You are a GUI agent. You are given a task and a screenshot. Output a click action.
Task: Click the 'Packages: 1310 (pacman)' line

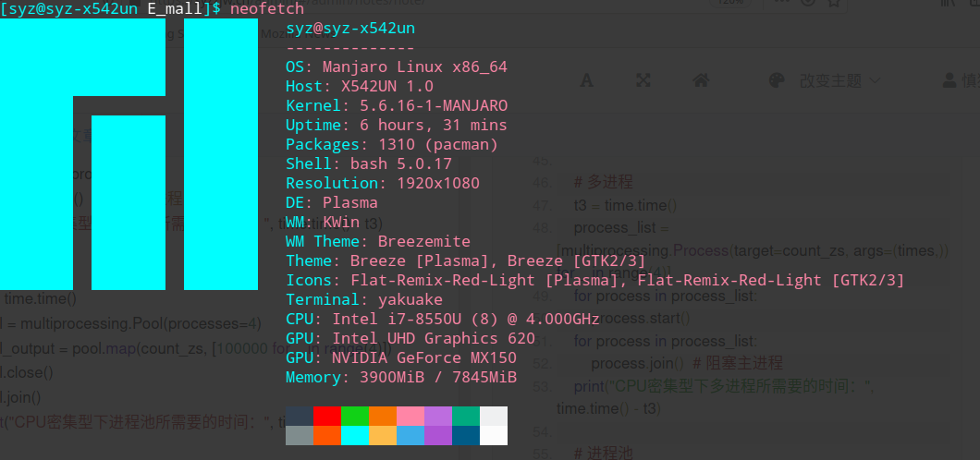pyautogui.click(x=392, y=144)
